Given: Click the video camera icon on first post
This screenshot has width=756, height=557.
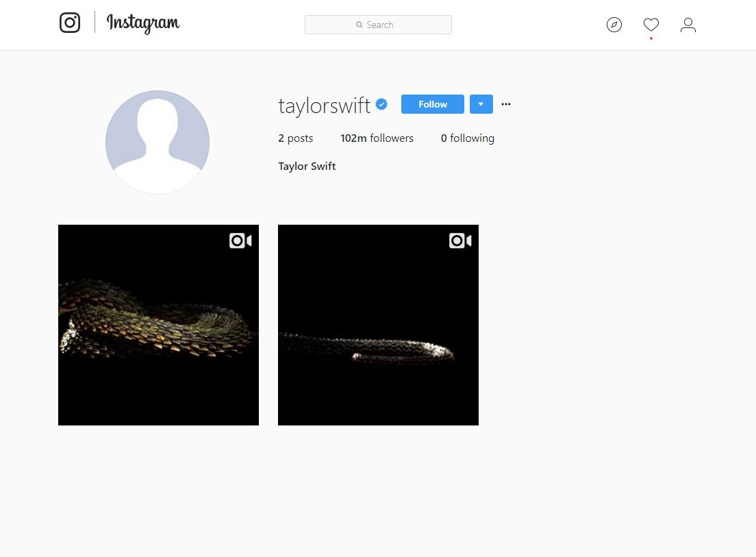Looking at the screenshot, I should (240, 240).
